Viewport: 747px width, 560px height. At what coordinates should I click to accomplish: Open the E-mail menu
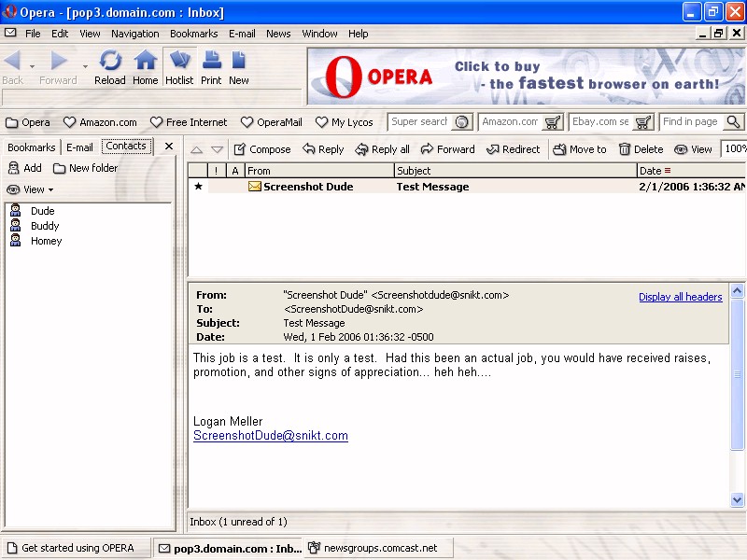point(242,34)
